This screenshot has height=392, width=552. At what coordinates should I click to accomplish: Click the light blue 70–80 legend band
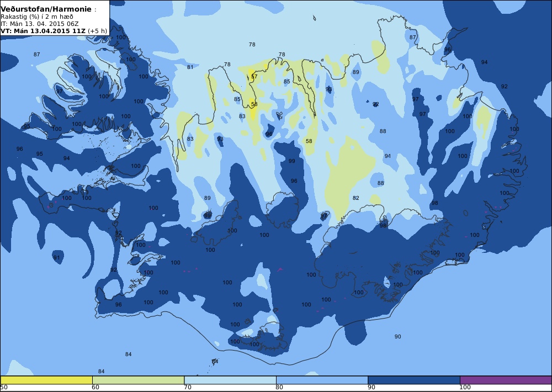click(x=230, y=380)
